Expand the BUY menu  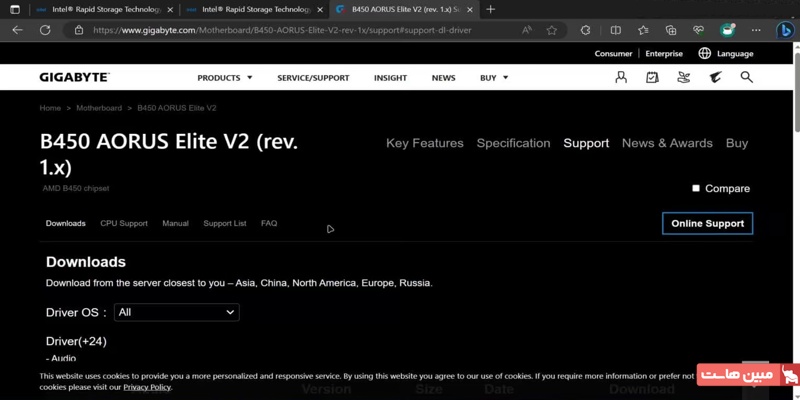(x=494, y=78)
